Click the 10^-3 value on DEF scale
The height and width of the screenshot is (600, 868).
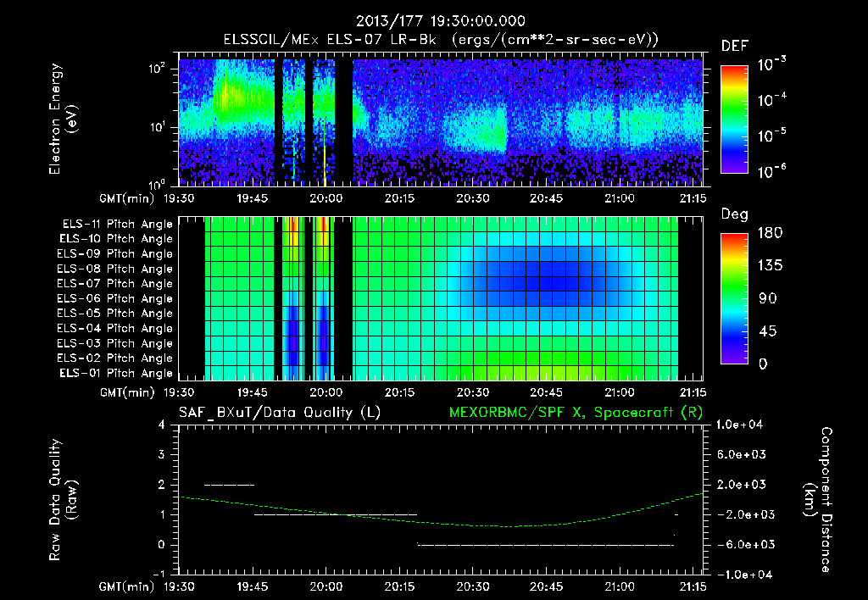click(x=771, y=64)
